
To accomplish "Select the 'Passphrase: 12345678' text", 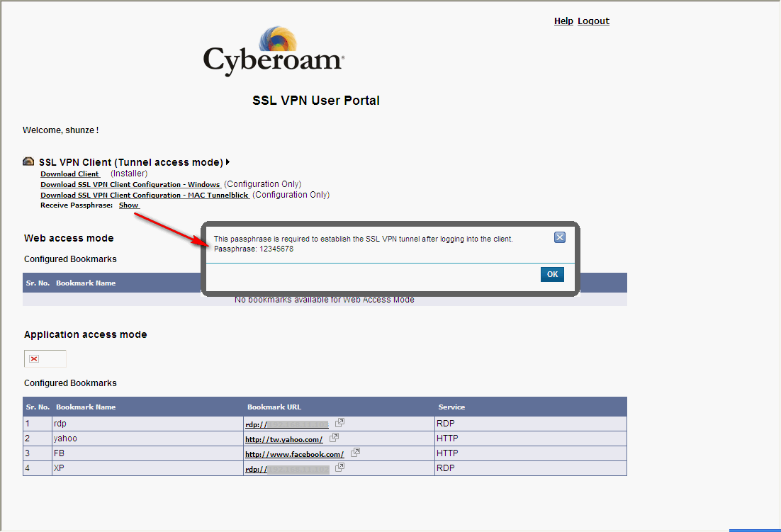I will pos(254,249).
